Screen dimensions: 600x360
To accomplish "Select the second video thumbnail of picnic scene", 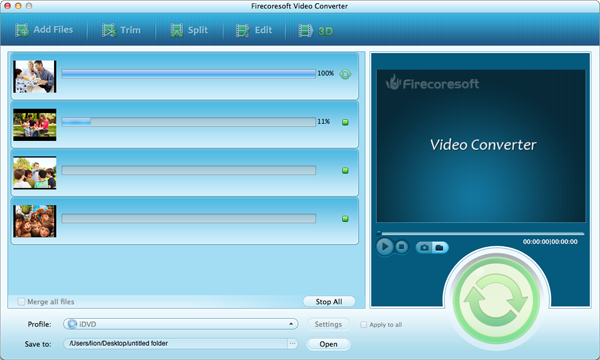I will [35, 125].
